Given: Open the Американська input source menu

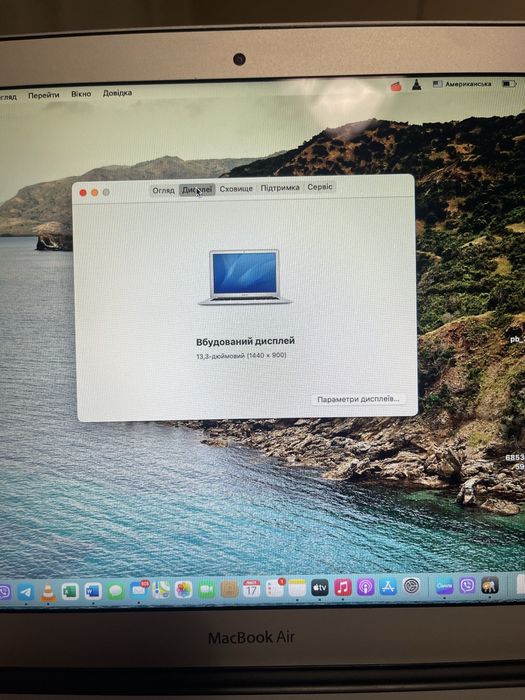Looking at the screenshot, I should click(462, 84).
